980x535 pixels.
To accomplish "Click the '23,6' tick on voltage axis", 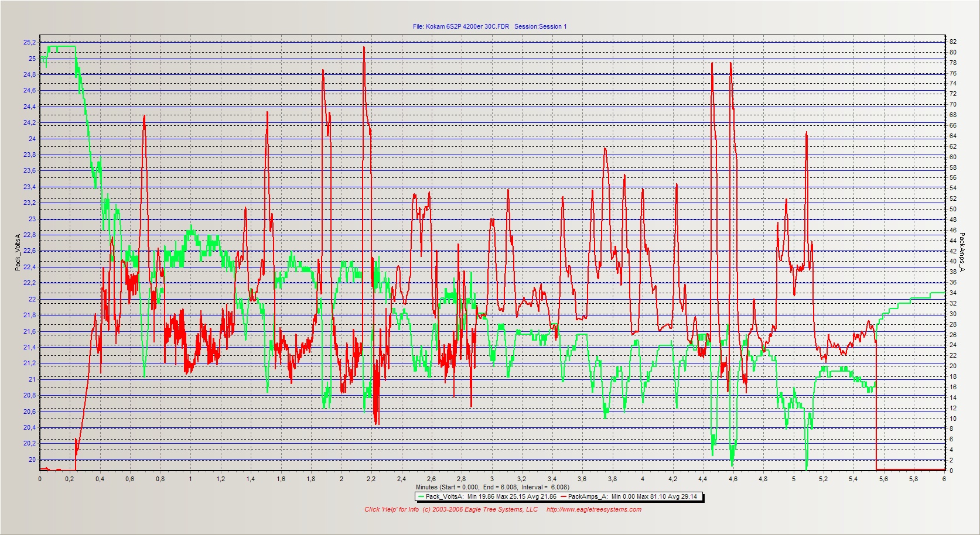I will (x=29, y=170).
